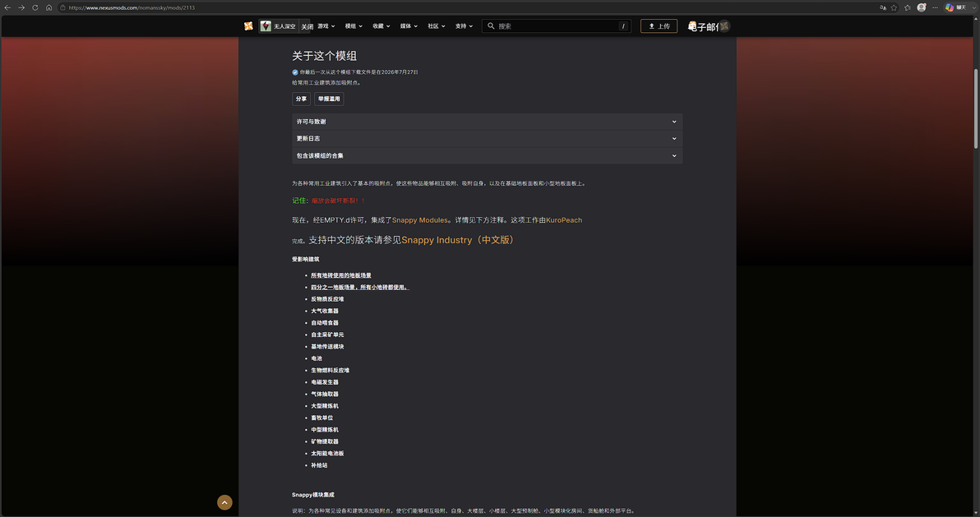Expand the 包含该模组的合集 section
This screenshot has height=517, width=980.
487,155
